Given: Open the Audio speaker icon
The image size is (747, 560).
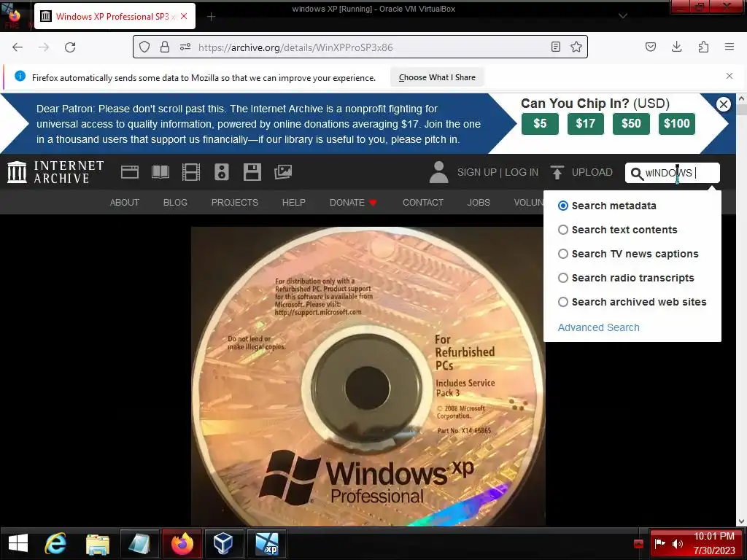Looking at the screenshot, I should pyautogui.click(x=222, y=172).
